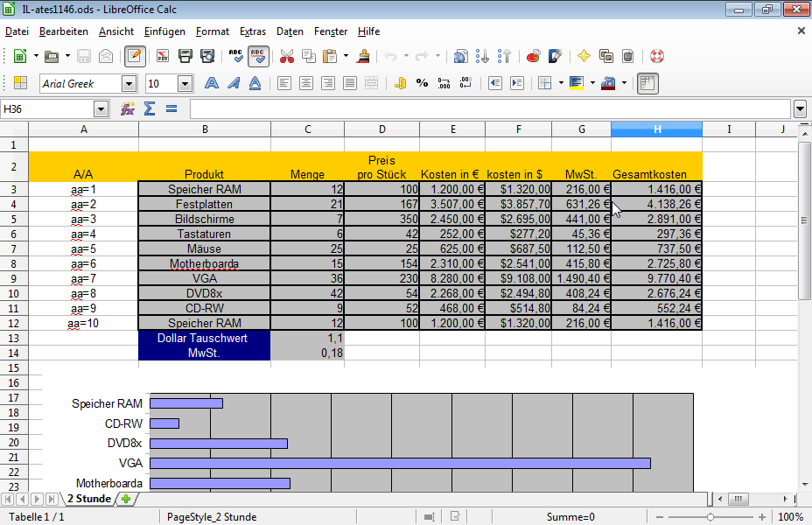
Task: Copy selection to clipboard
Action: point(309,56)
